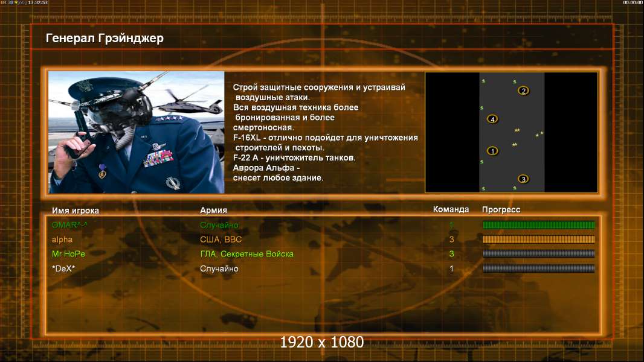
Task: Click start position 4 marker on minimap
Action: coord(492,119)
